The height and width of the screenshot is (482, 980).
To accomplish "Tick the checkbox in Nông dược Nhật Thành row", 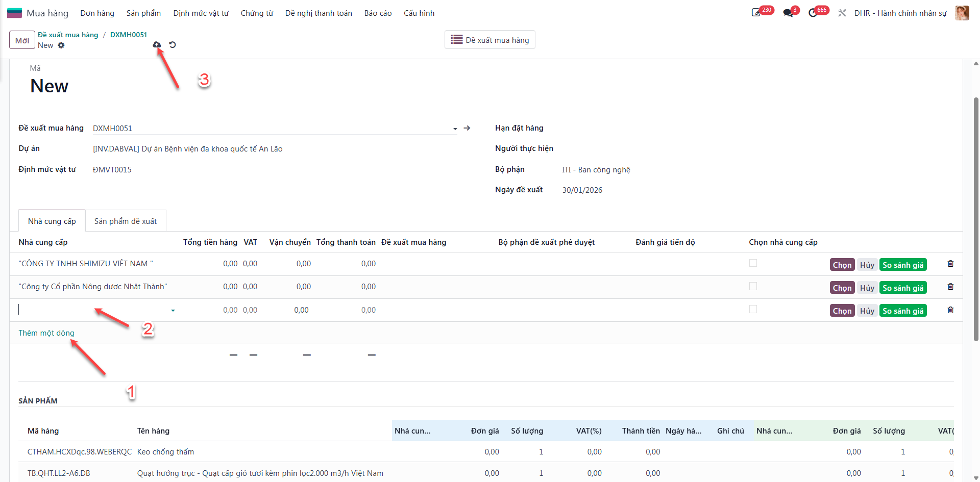I will click(x=753, y=286).
